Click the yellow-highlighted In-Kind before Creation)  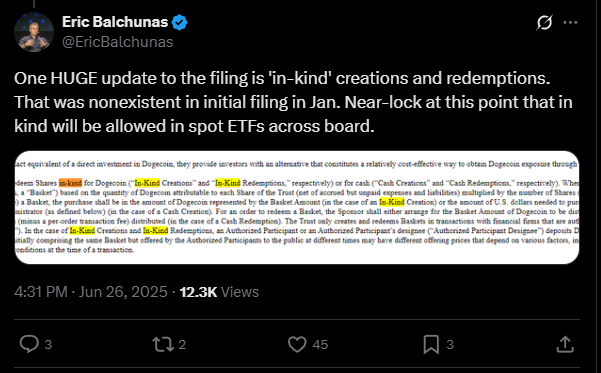click(x=392, y=202)
